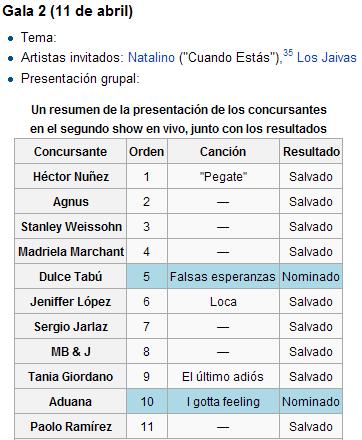This screenshot has height=440, width=362.
Task: Select the Resultado column header
Action: pos(311,152)
